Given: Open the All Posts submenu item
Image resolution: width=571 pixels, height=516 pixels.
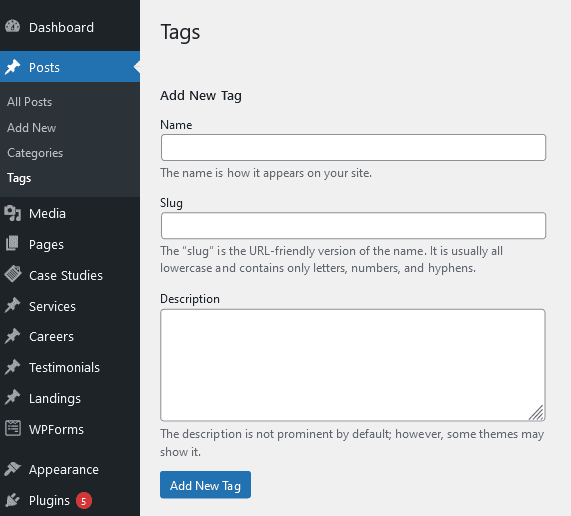Looking at the screenshot, I should (x=29, y=102).
